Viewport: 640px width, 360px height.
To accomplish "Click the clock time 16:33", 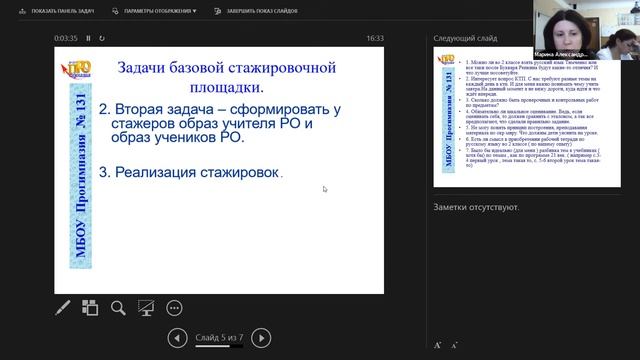I will click(375, 38).
